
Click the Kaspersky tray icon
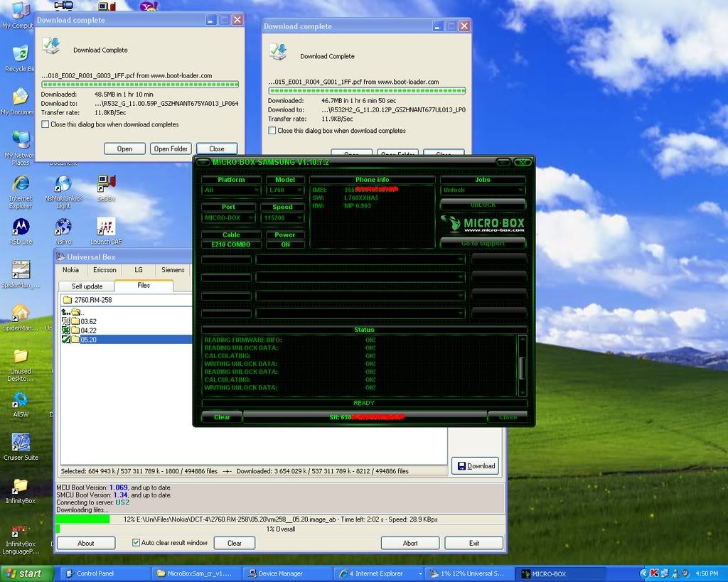(654, 573)
